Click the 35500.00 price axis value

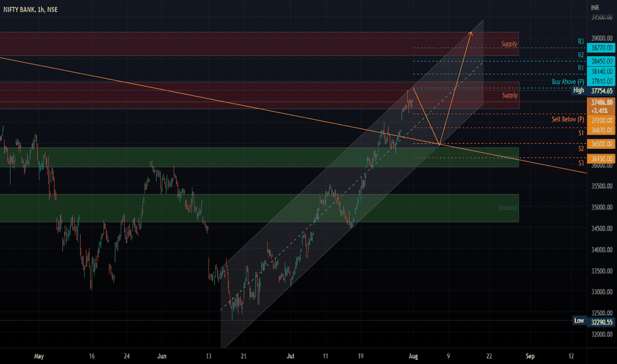(x=602, y=186)
